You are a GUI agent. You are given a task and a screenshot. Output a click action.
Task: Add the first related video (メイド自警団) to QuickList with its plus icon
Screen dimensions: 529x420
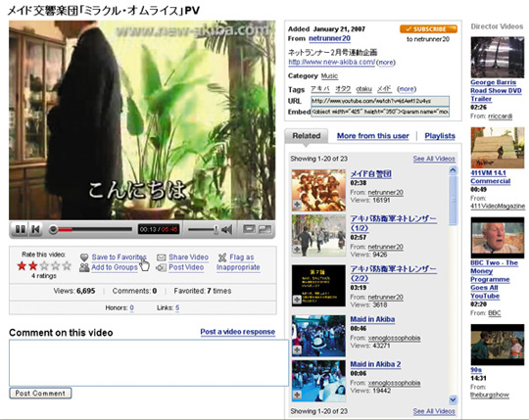(x=297, y=205)
